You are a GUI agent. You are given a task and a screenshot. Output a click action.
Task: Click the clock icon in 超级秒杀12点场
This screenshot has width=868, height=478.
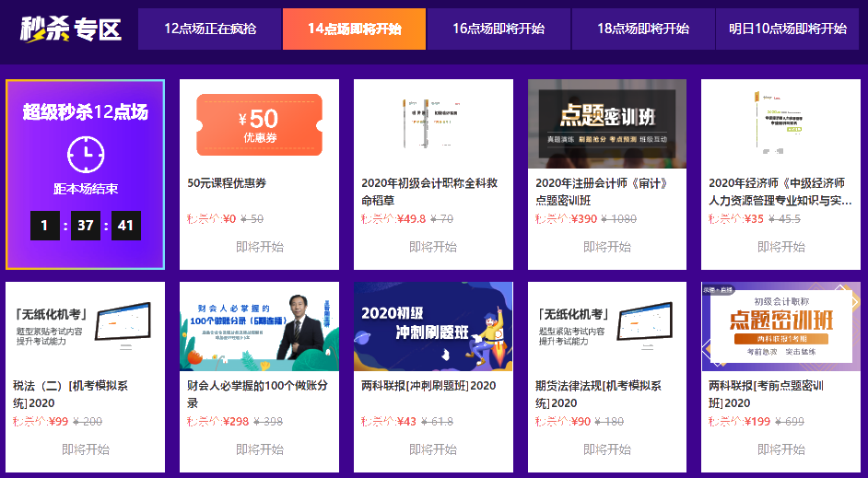pyautogui.click(x=86, y=155)
